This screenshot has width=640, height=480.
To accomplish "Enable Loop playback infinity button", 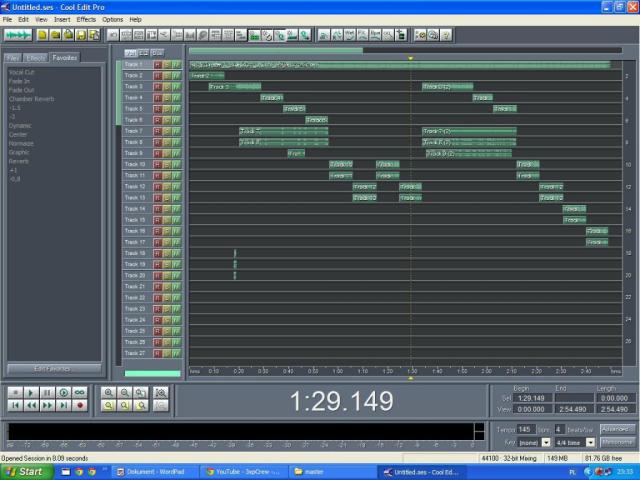I will tap(80, 392).
